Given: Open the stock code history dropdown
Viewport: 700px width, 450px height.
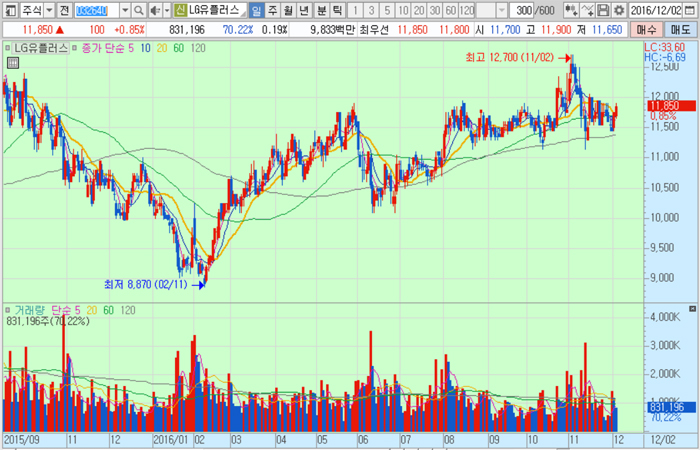Looking at the screenshot, I should coord(124,10).
